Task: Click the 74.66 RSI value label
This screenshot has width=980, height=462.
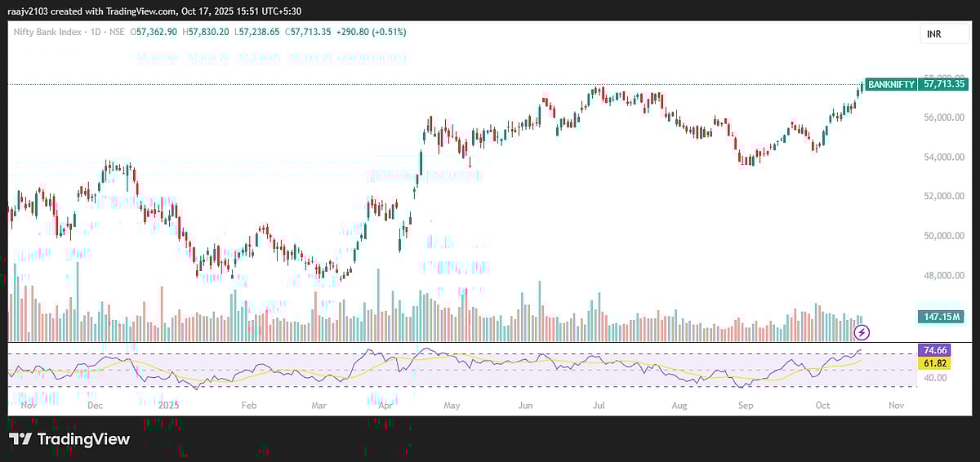Action: pyautogui.click(x=932, y=350)
